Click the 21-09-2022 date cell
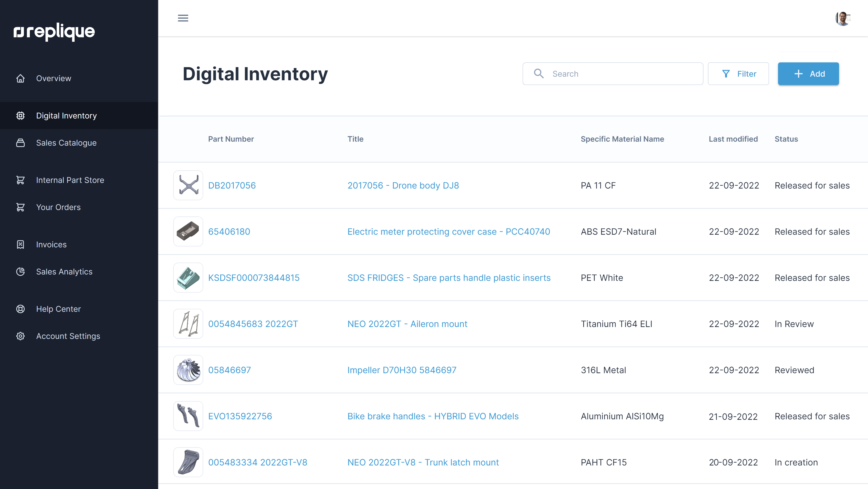 click(733, 417)
